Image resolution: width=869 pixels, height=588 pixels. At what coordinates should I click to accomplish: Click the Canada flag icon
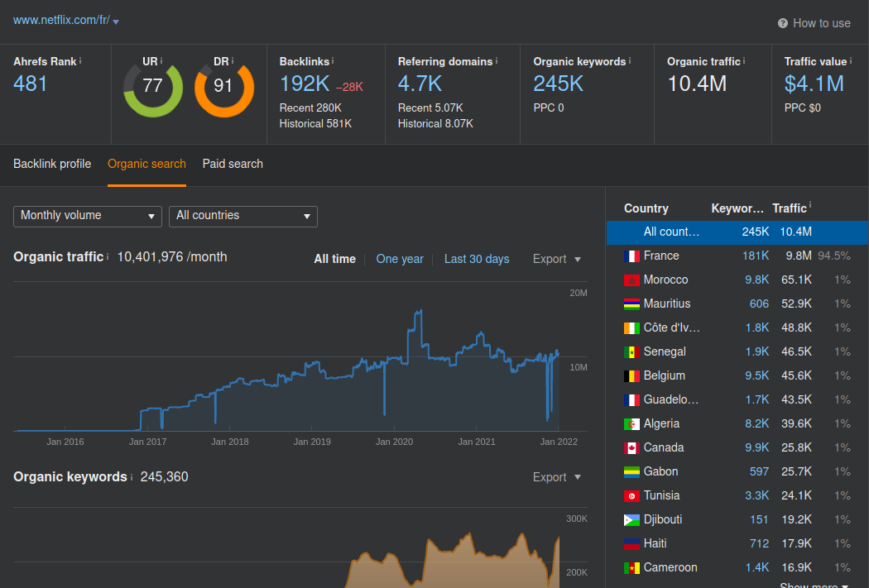(x=631, y=448)
